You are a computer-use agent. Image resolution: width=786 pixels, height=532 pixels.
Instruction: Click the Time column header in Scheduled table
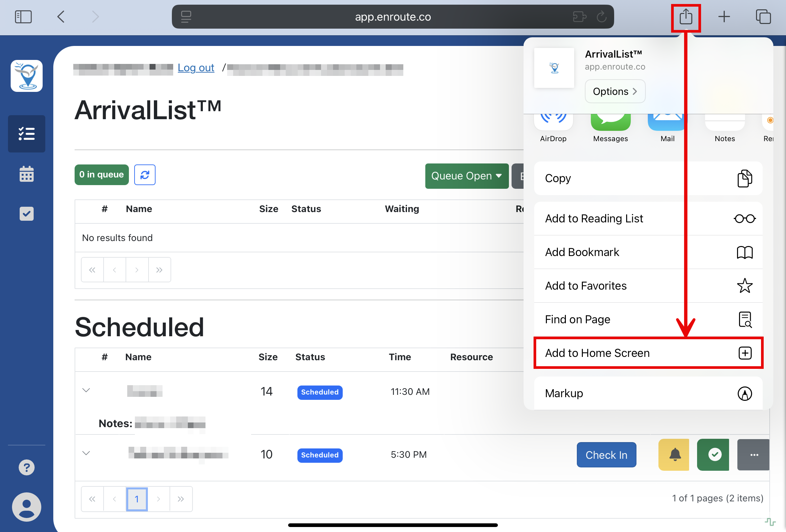click(400, 357)
